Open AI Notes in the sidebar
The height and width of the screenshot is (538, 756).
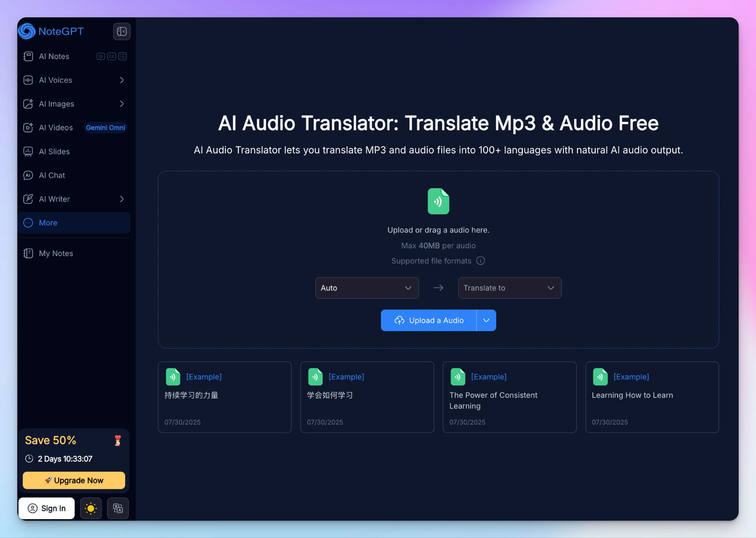click(x=74, y=56)
